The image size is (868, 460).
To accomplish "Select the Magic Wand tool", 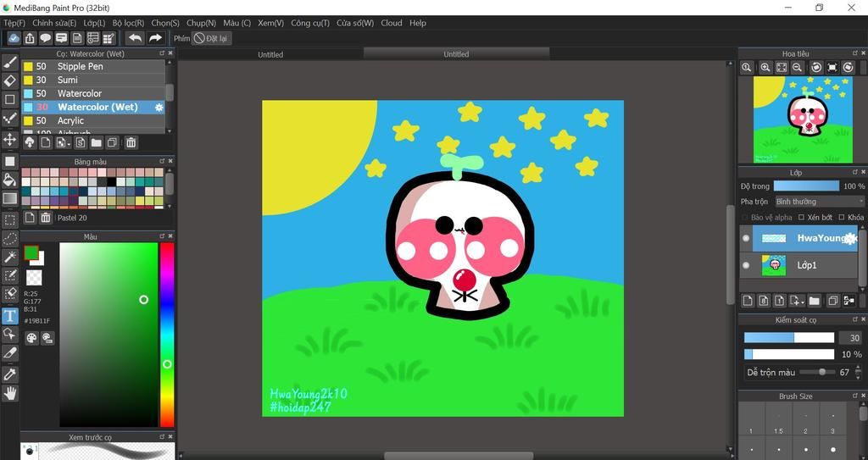I will pyautogui.click(x=9, y=257).
